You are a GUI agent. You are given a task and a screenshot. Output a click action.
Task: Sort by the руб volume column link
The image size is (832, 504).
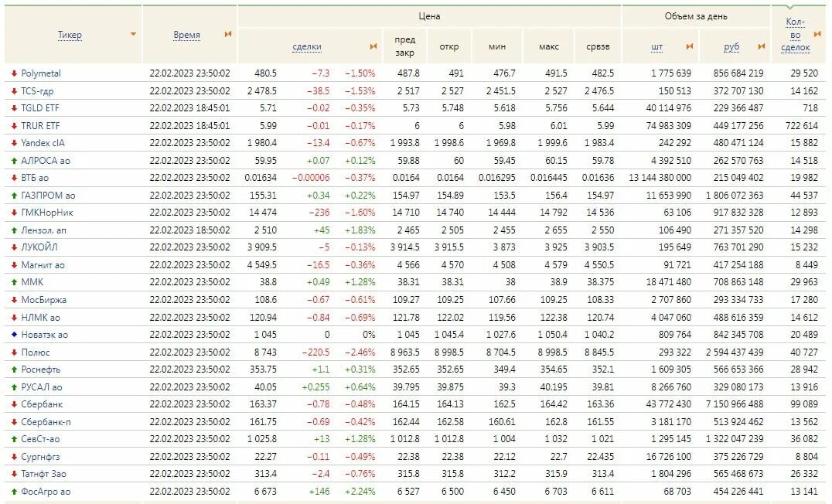pos(731,46)
